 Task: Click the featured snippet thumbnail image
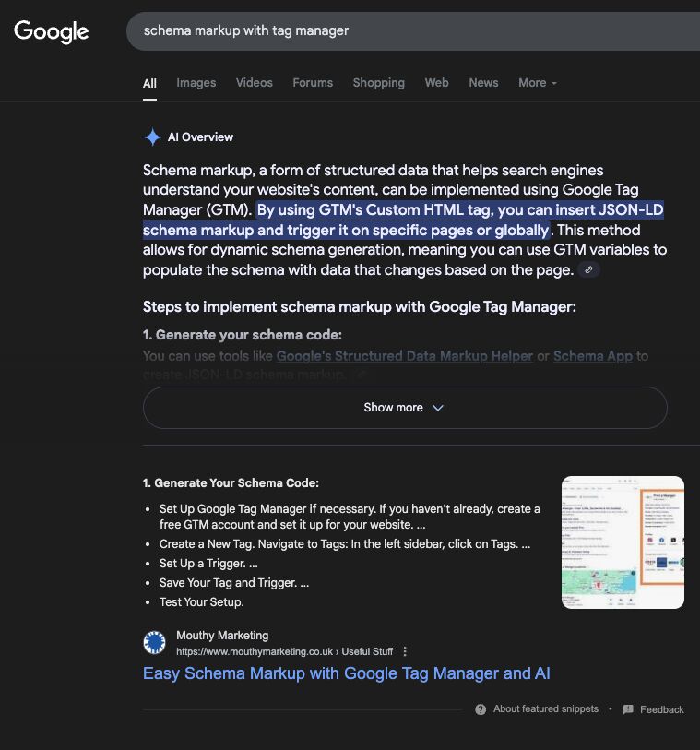click(623, 542)
